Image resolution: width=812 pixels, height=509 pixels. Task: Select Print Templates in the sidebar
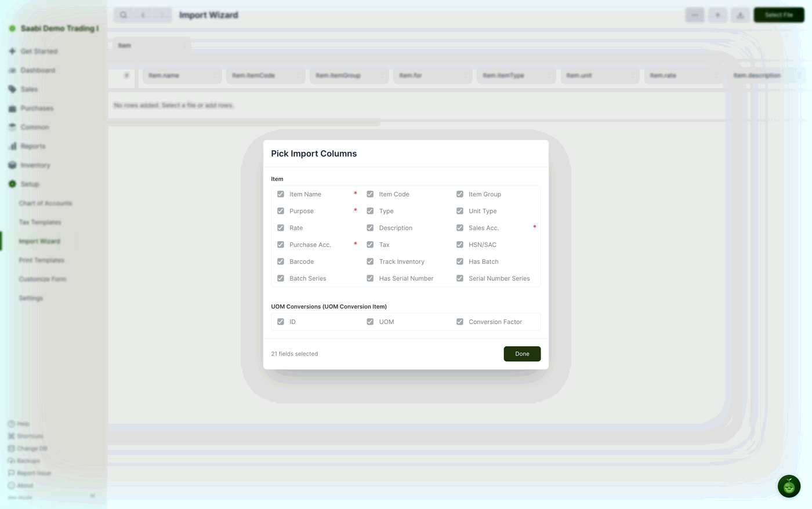[41, 260]
